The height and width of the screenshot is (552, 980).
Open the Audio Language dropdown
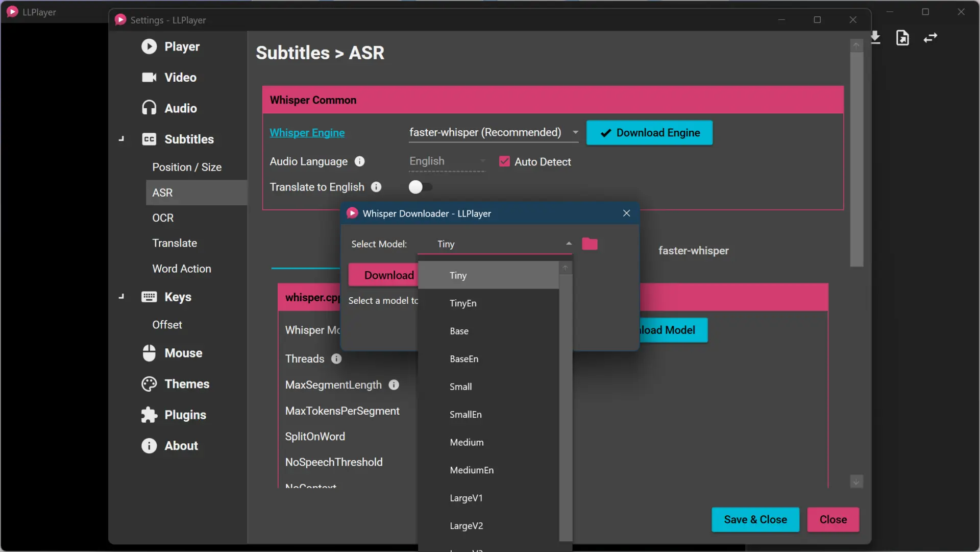447,161
